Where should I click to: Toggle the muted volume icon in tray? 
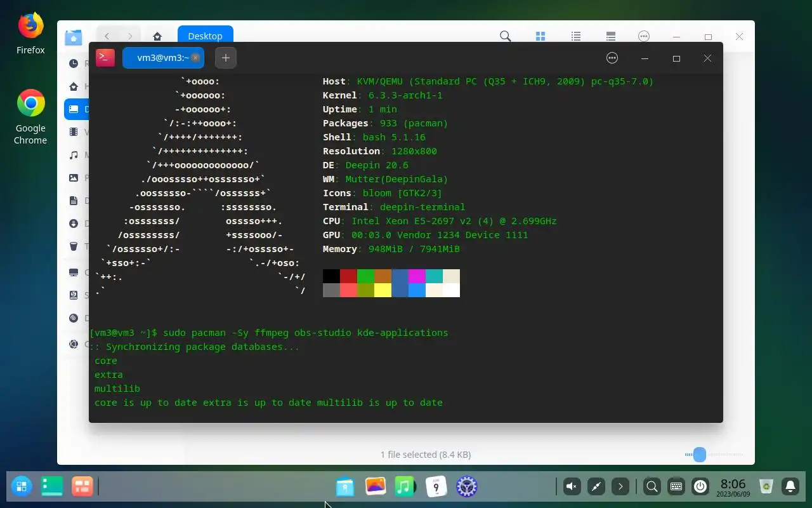(x=572, y=486)
